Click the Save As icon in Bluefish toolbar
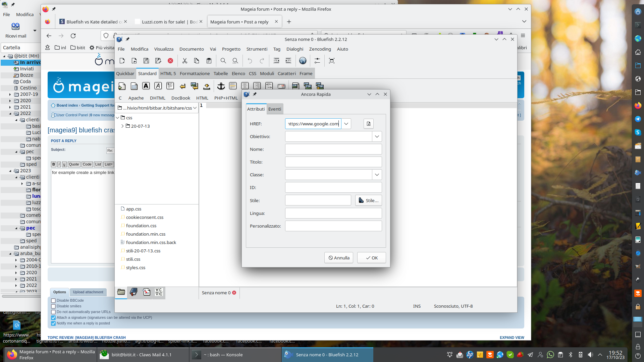This screenshot has width=644, height=362. click(158, 61)
